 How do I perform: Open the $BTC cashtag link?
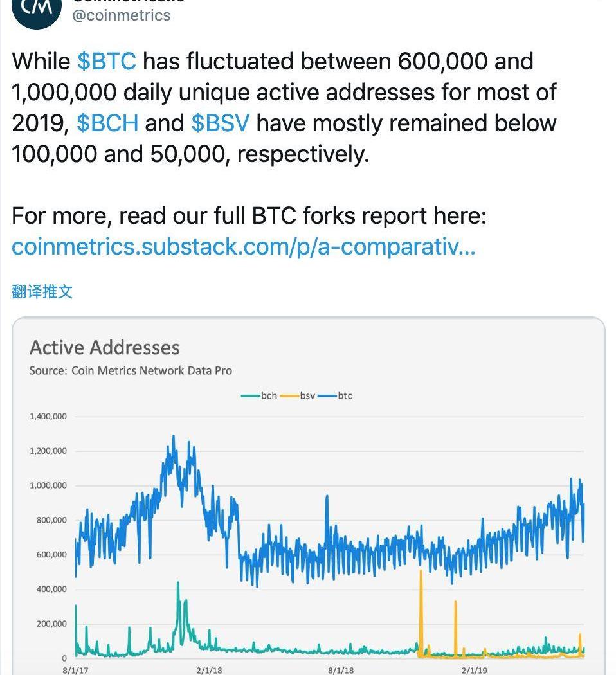(107, 61)
